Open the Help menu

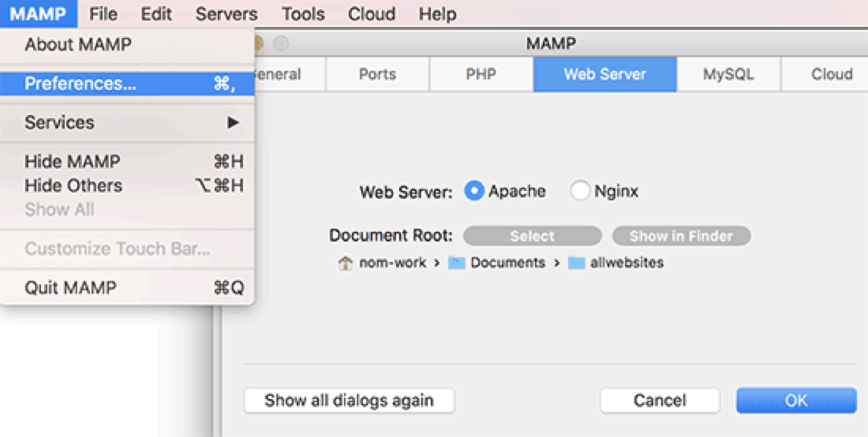pyautogui.click(x=437, y=14)
